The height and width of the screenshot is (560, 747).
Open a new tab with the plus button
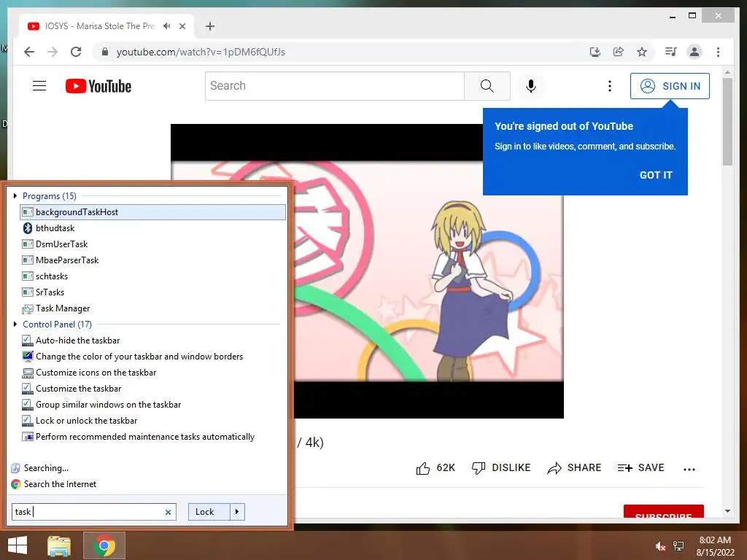coord(210,26)
